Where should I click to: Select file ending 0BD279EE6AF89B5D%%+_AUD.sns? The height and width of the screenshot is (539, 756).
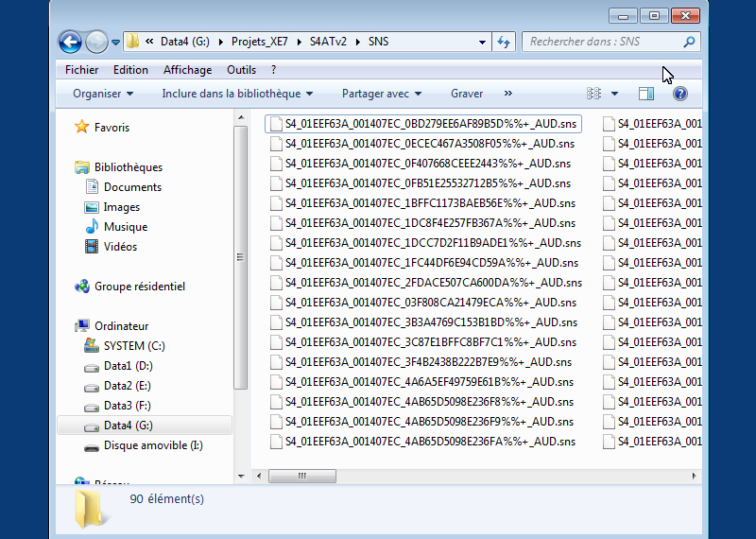pos(423,124)
